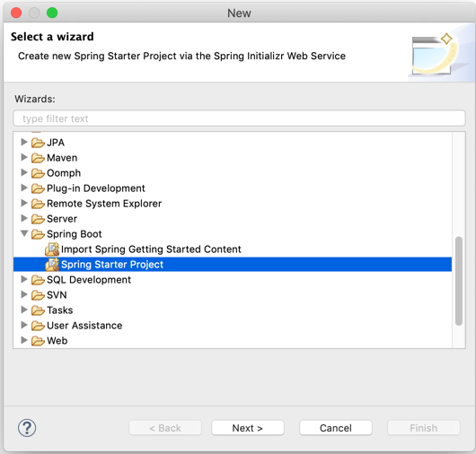Click the Oomph folder icon
The image size is (476, 454).
point(38,173)
